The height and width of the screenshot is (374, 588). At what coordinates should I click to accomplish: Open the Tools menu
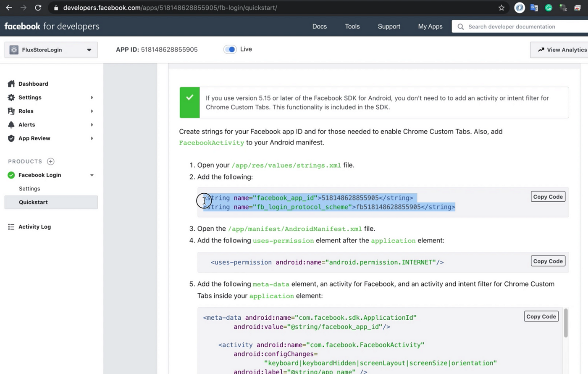tap(352, 26)
